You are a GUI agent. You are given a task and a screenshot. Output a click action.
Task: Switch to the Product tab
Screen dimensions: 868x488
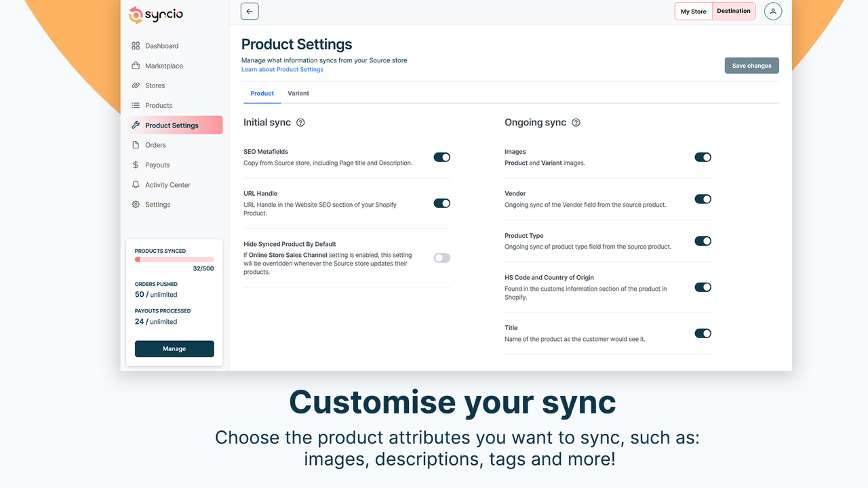click(262, 94)
